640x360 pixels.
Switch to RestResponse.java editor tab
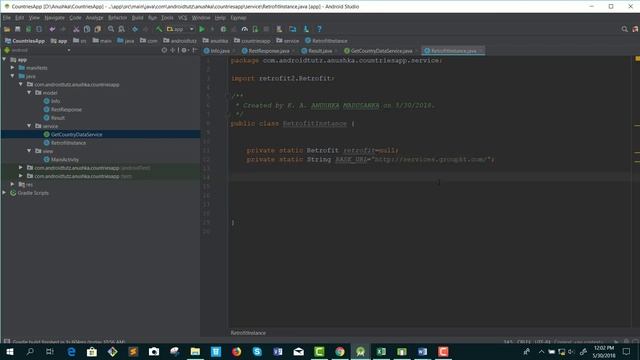269,51
